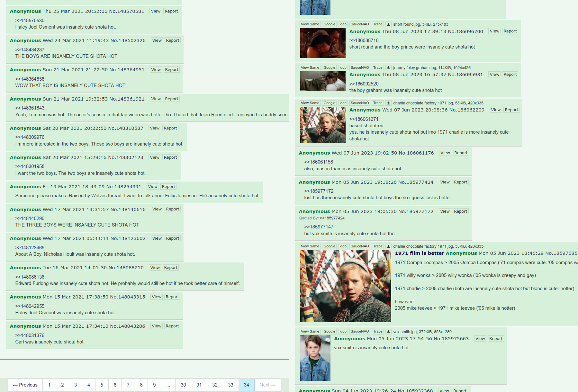View post No.148310587
The image size is (578, 392).
pyautogui.click(x=155, y=128)
